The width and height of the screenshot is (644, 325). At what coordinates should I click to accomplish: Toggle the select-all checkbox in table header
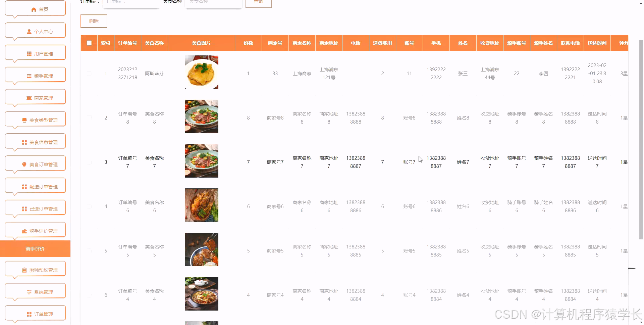tap(89, 43)
